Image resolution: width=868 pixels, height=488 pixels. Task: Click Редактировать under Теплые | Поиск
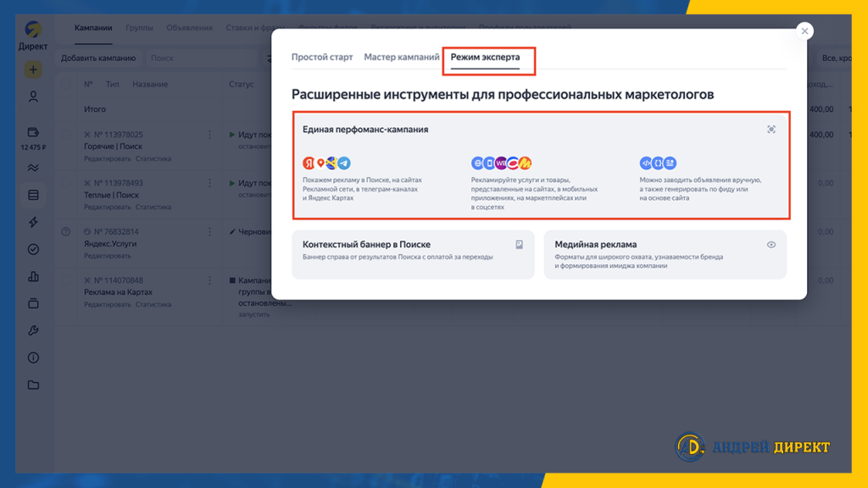click(x=108, y=208)
